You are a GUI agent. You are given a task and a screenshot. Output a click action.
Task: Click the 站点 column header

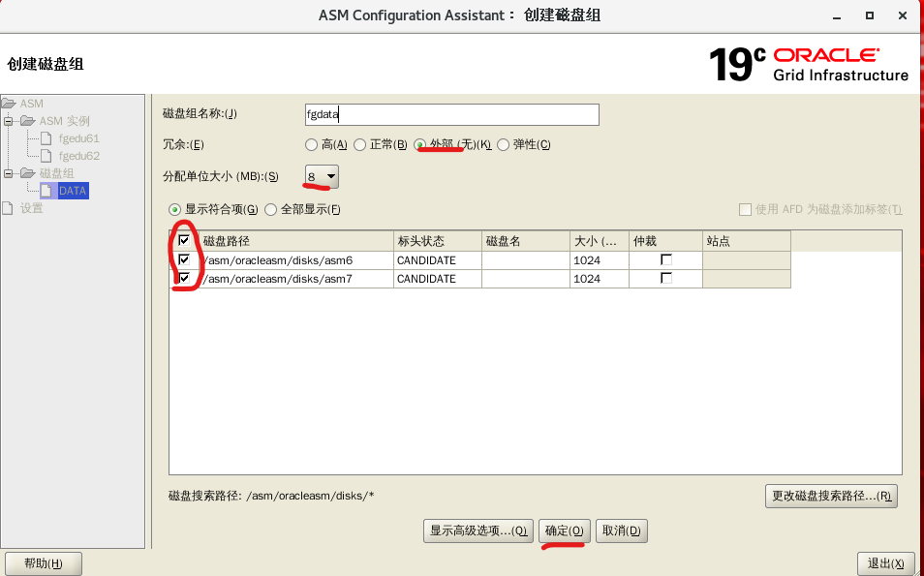click(747, 241)
